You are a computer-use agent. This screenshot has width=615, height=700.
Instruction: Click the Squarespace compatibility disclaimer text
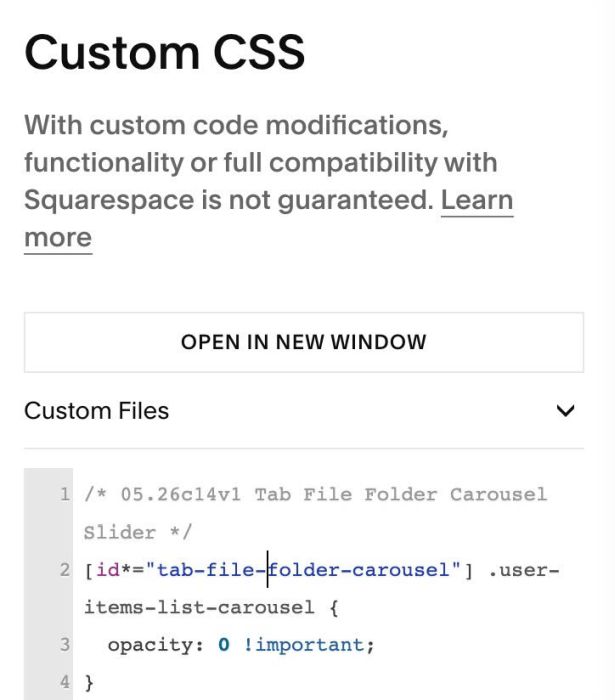(x=269, y=181)
